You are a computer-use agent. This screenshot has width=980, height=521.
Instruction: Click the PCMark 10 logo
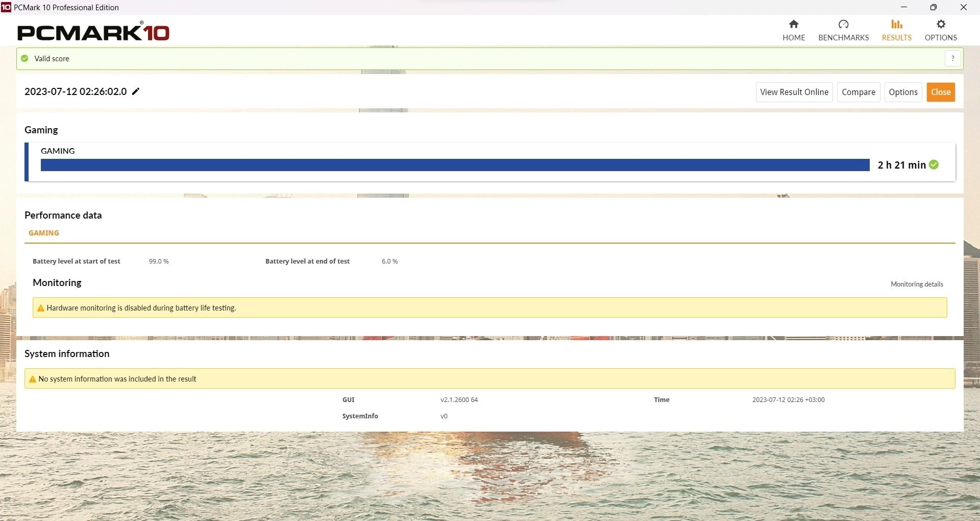pos(93,32)
